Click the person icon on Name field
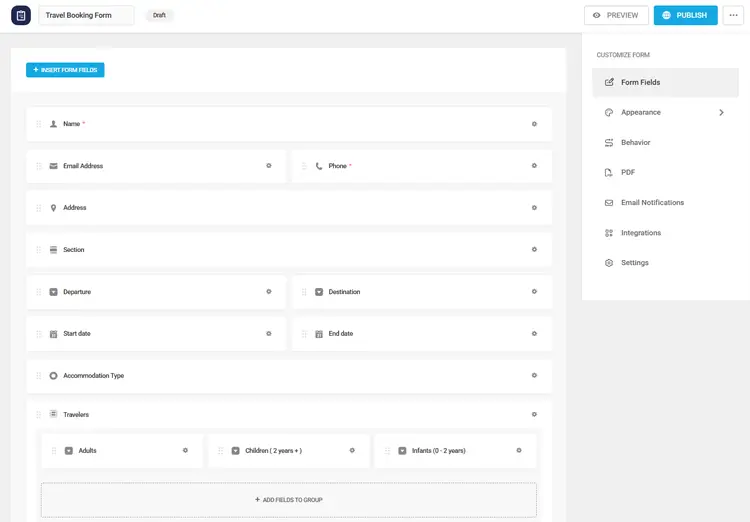 54,124
